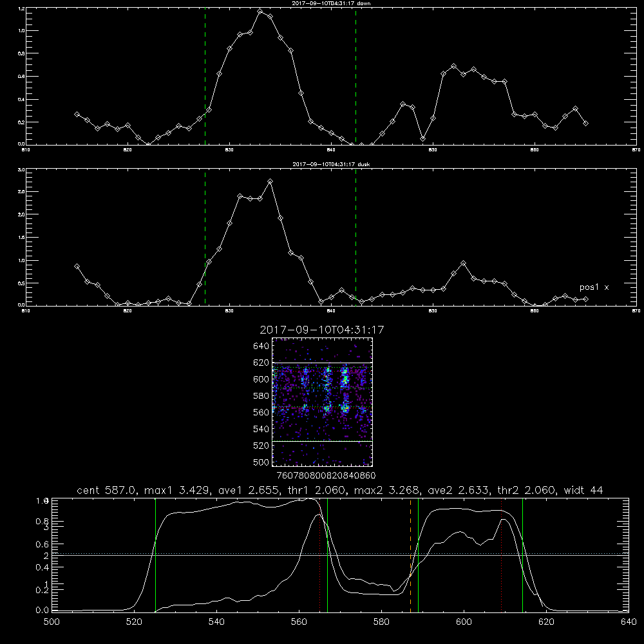
Task: Select the green vertical line near 589 in bottom plot
Action: click(x=418, y=555)
